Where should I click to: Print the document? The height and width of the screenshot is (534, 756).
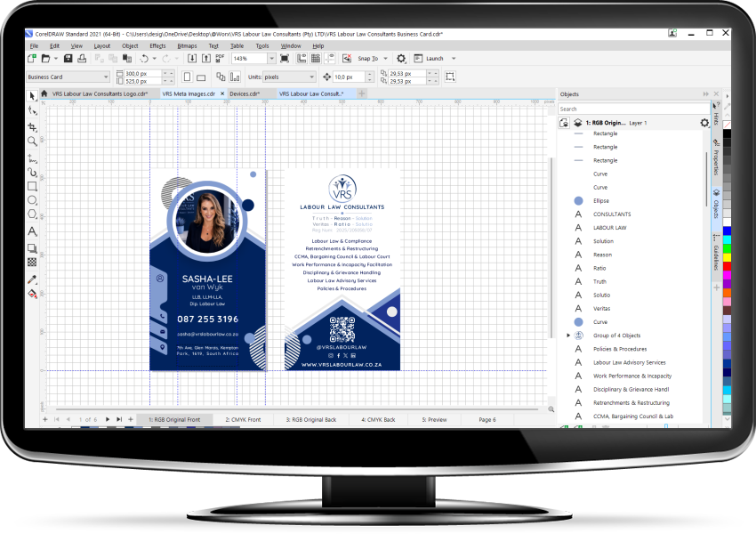82,59
